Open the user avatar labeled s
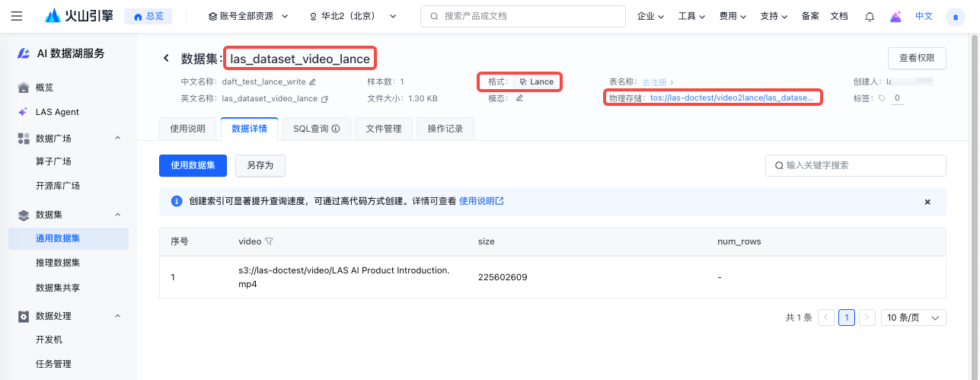Screen dimensions: 980x380 pos(955,16)
